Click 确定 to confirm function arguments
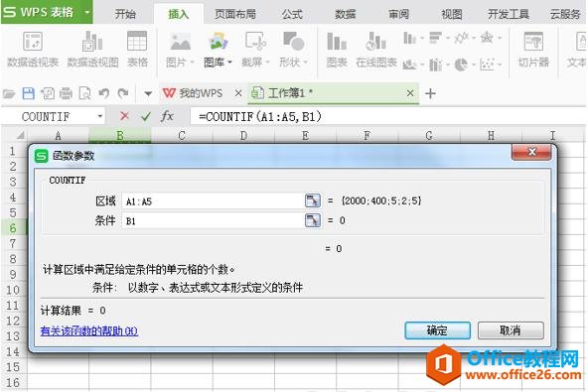The height and width of the screenshot is (392, 588). pos(437,330)
